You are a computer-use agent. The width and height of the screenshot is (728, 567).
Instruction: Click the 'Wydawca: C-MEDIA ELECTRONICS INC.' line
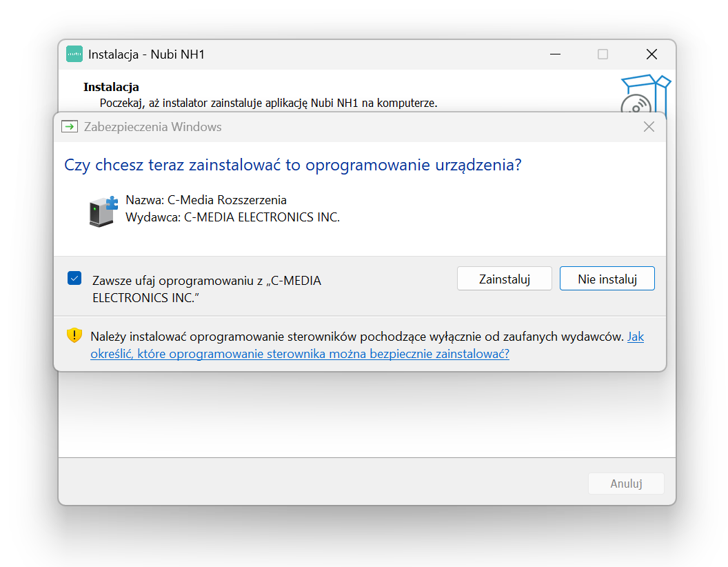click(232, 217)
